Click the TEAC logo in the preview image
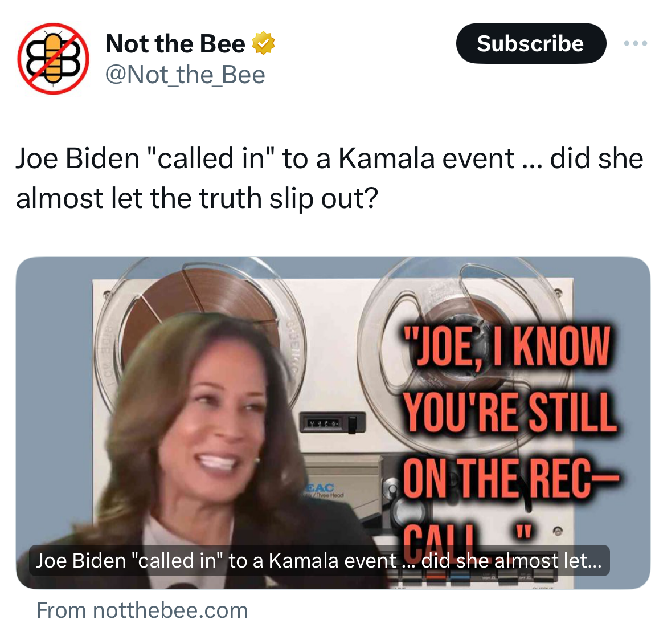 (321, 487)
